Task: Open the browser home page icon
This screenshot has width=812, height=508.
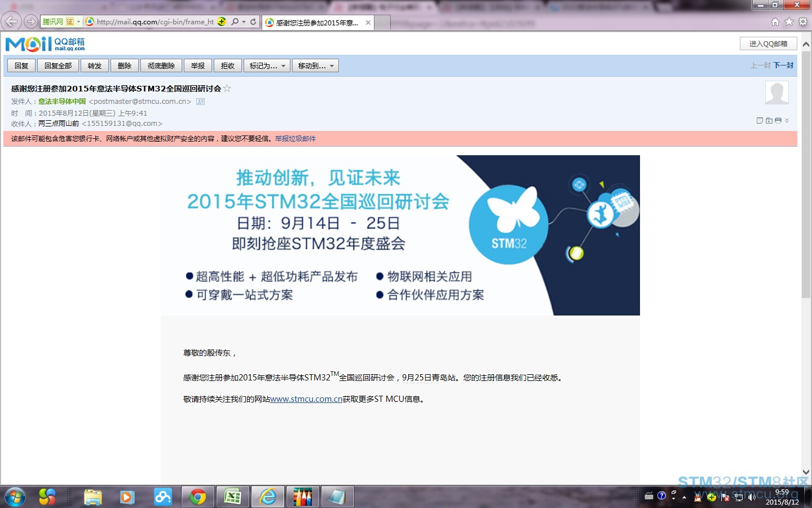Action: click(775, 22)
